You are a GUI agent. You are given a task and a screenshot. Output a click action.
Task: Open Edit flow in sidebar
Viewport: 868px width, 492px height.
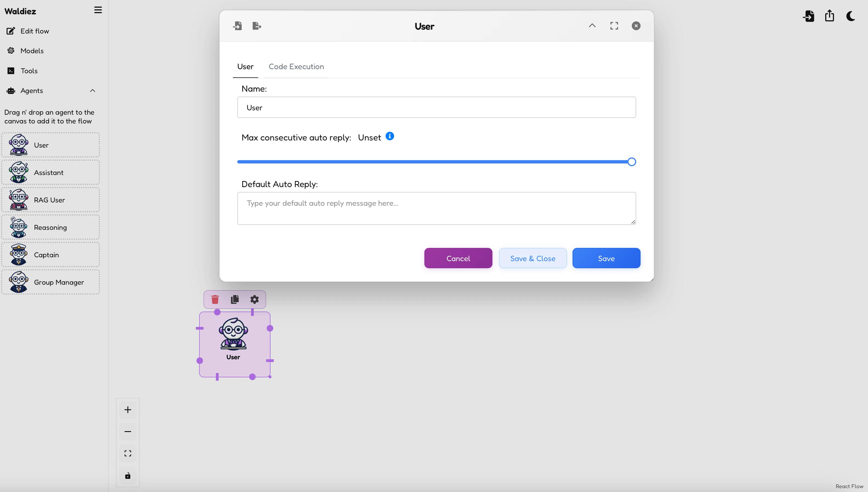point(28,31)
